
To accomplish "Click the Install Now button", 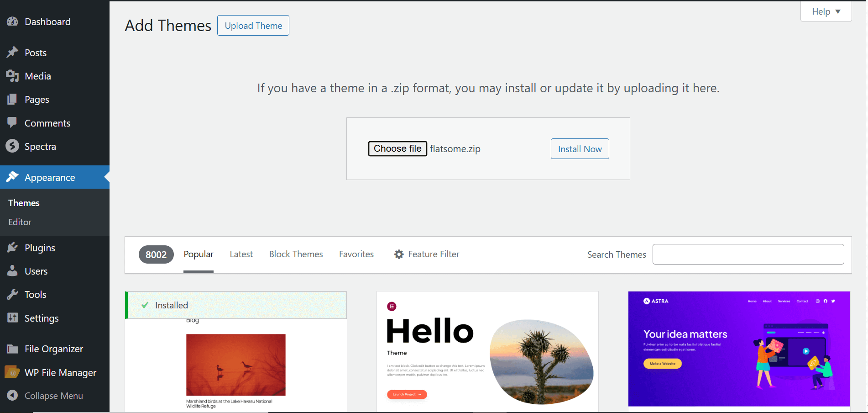I will (580, 149).
